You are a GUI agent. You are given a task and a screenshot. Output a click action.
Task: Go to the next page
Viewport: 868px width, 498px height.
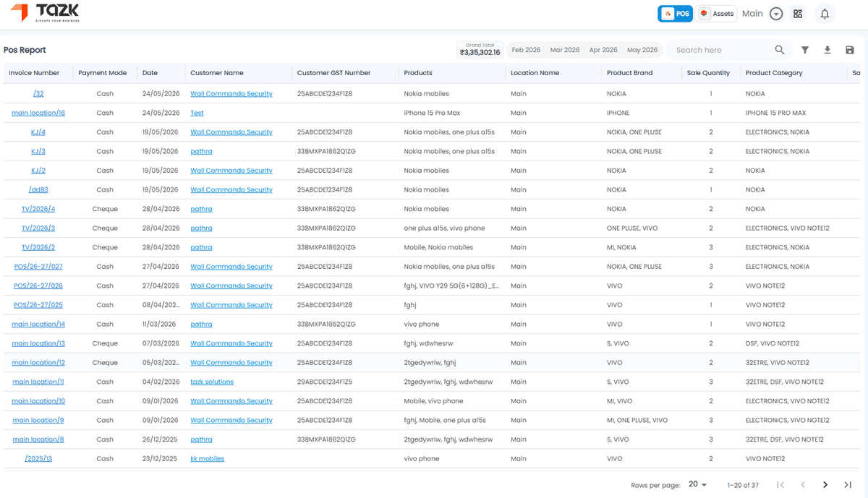pos(825,484)
